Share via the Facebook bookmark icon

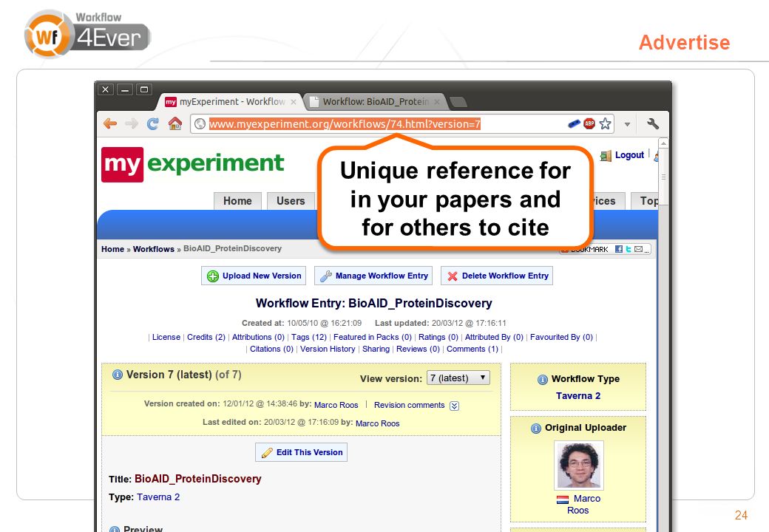pos(619,249)
